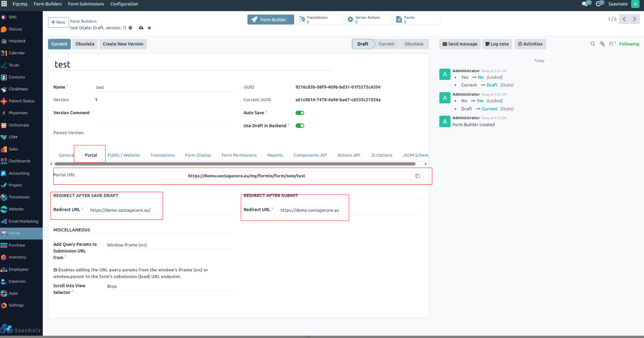Image resolution: width=644 pixels, height=338 pixels.
Task: Click the Redirect URL field after submit
Action: pyautogui.click(x=312, y=211)
